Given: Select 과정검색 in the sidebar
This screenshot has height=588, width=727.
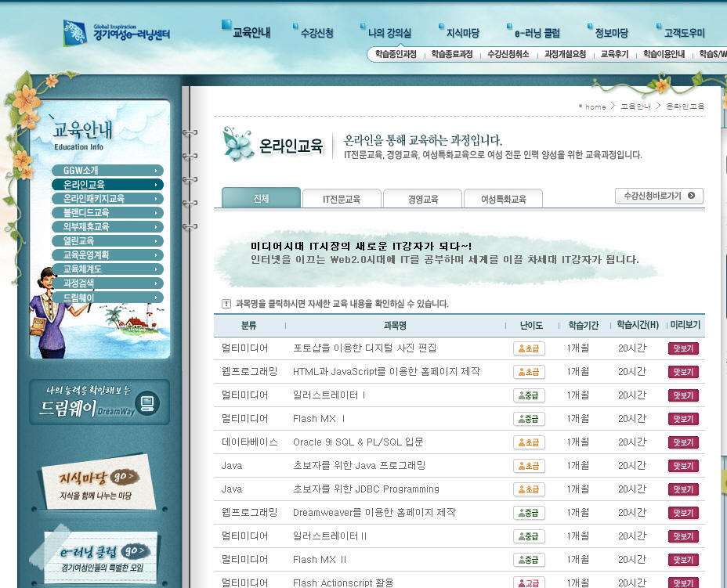Looking at the screenshot, I should tap(107, 283).
